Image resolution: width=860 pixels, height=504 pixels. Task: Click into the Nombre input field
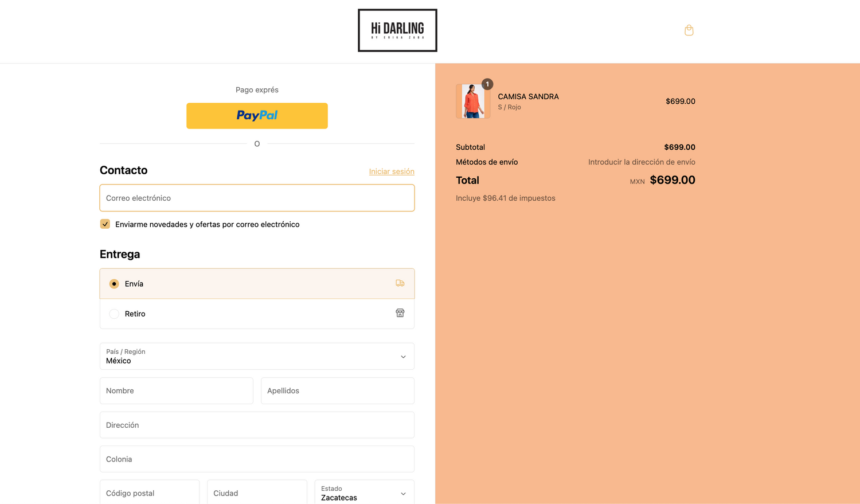[x=176, y=390]
